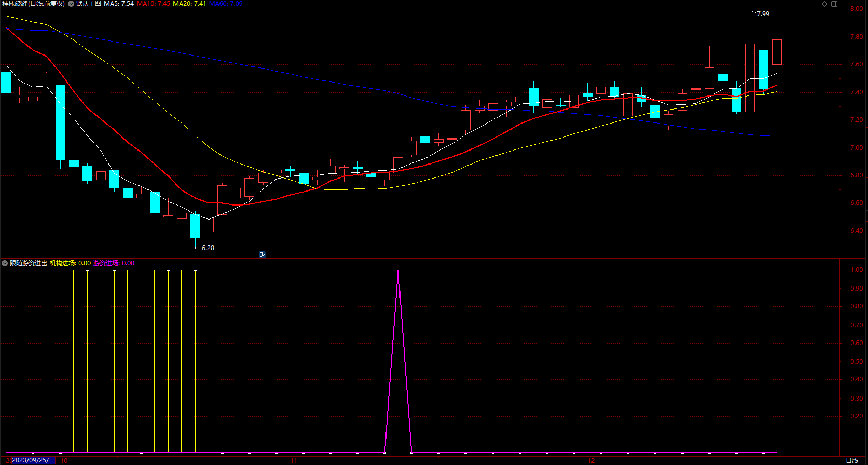Select the MA10: 7.45 indicator label

click(154, 4)
